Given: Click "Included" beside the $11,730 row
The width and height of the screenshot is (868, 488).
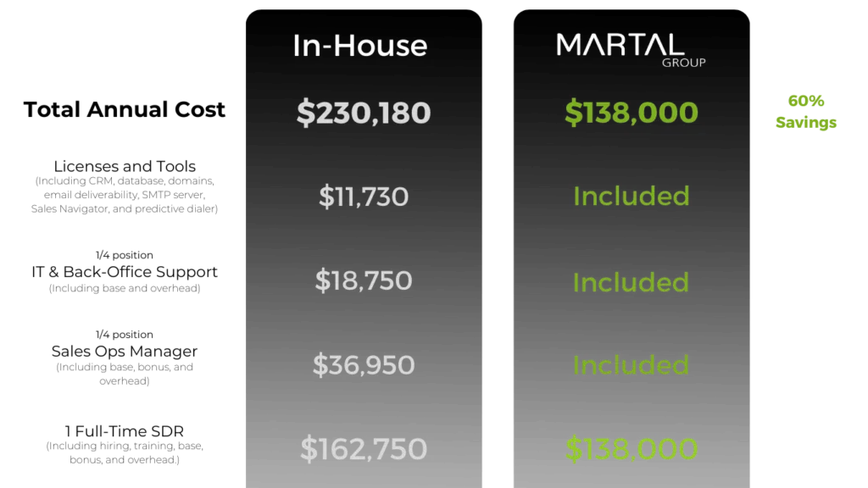Looking at the screenshot, I should pos(631,197).
